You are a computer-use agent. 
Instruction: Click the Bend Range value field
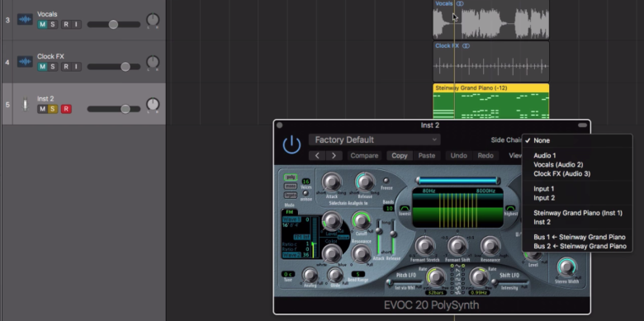pyautogui.click(x=358, y=274)
